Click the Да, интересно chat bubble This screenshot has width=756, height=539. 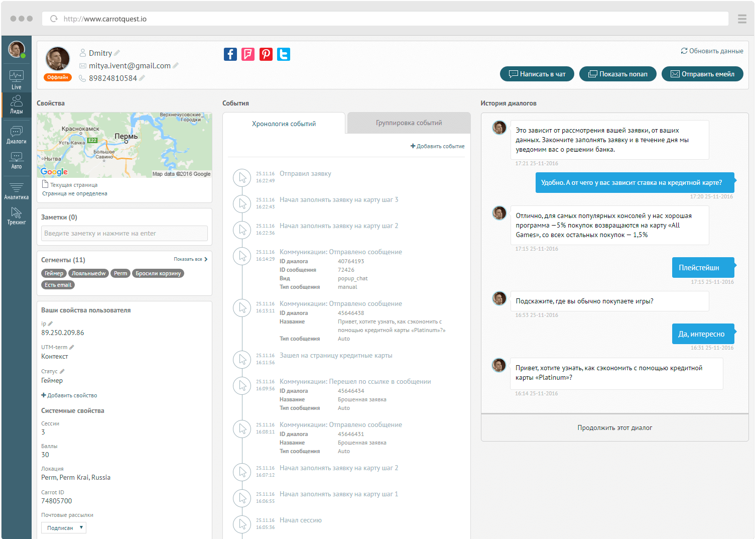pos(703,334)
